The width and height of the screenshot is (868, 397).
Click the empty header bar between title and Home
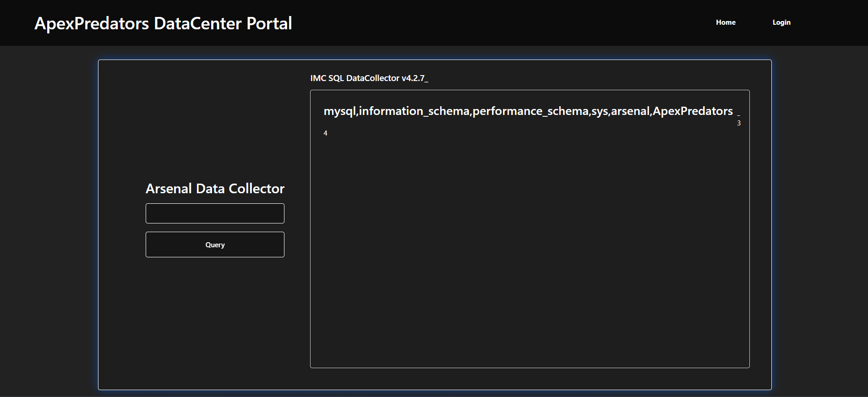504,23
